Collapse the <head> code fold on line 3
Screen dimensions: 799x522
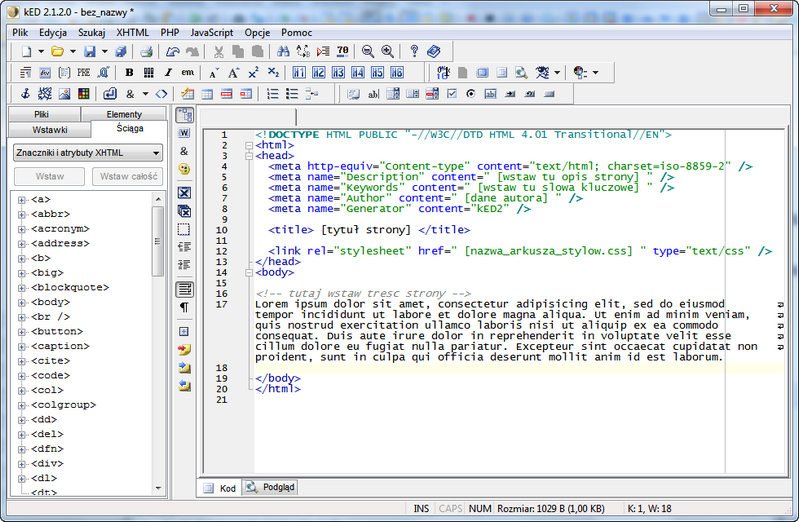(x=247, y=156)
